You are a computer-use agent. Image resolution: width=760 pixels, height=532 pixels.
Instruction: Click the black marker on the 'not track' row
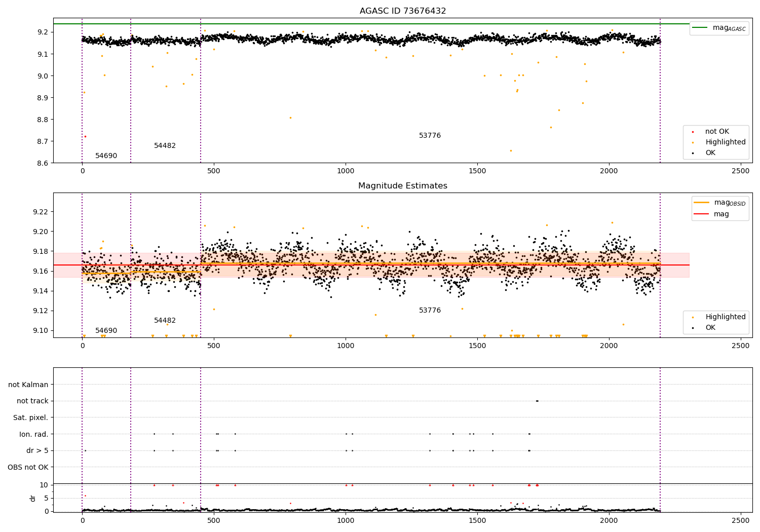click(537, 401)
